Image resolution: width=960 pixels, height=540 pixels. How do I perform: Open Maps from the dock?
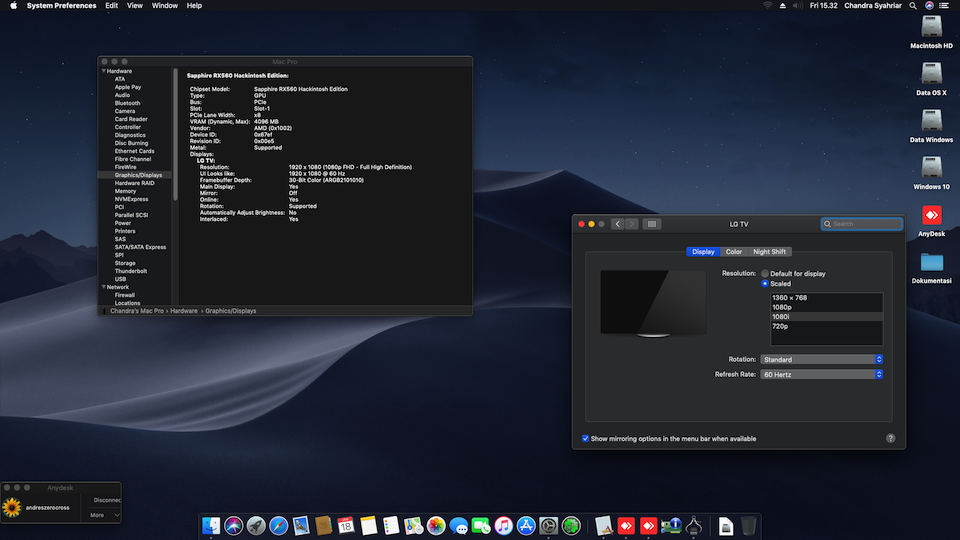pyautogui.click(x=413, y=526)
